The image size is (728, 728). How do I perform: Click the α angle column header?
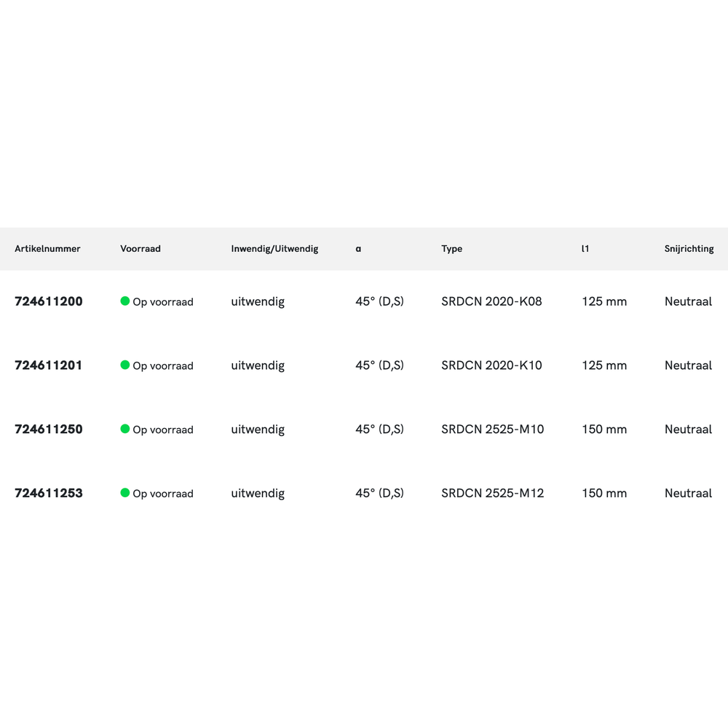point(358,249)
